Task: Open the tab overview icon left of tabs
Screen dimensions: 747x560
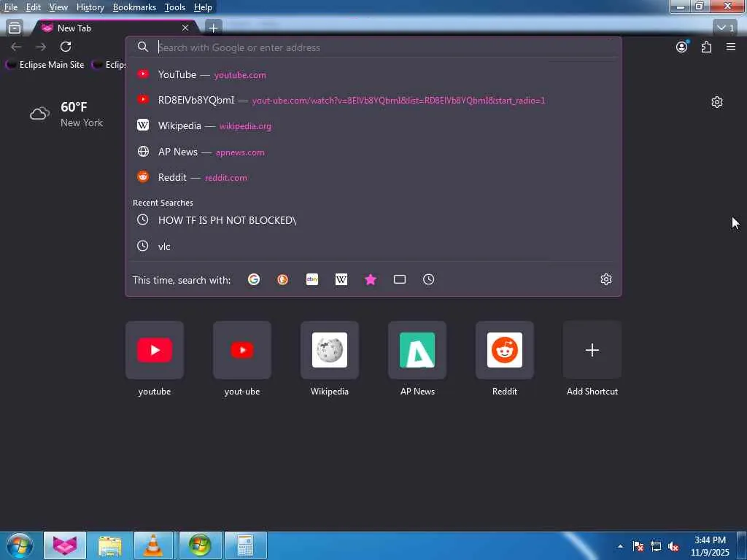Action: pyautogui.click(x=15, y=28)
